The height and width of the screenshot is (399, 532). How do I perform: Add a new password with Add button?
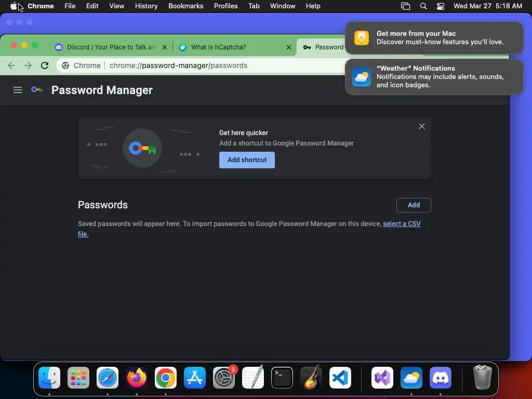coord(414,205)
